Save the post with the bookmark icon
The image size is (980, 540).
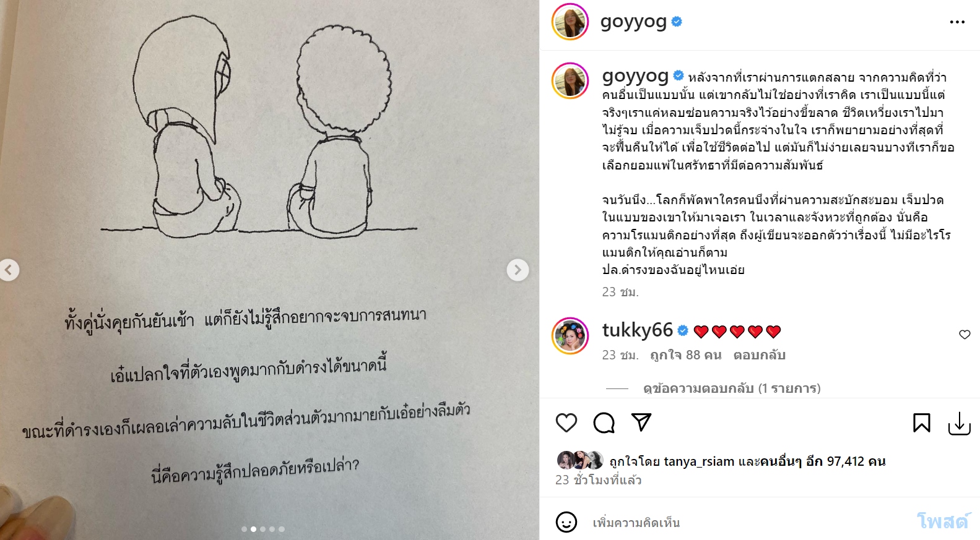pyautogui.click(x=921, y=423)
